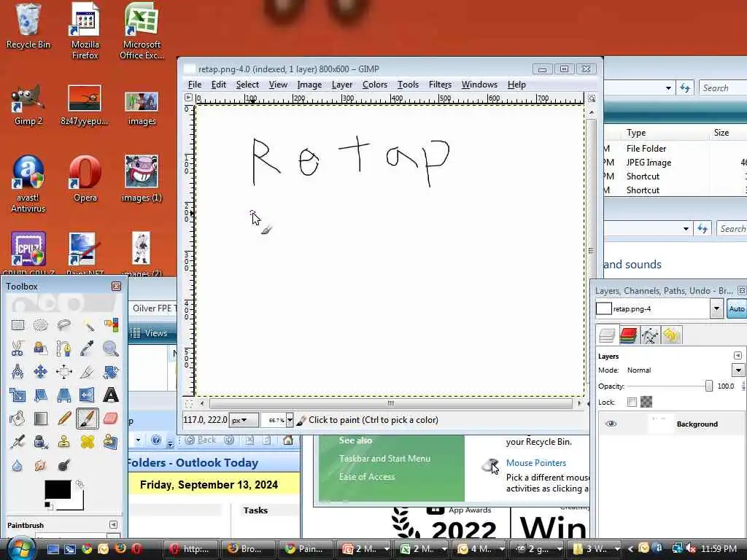747x560 pixels.
Task: Select the Flip tool
Action: tap(88, 394)
